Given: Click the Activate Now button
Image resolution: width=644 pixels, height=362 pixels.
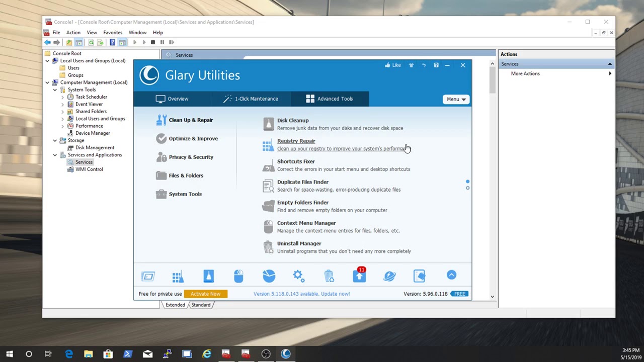Looking at the screenshot, I should 206,294.
